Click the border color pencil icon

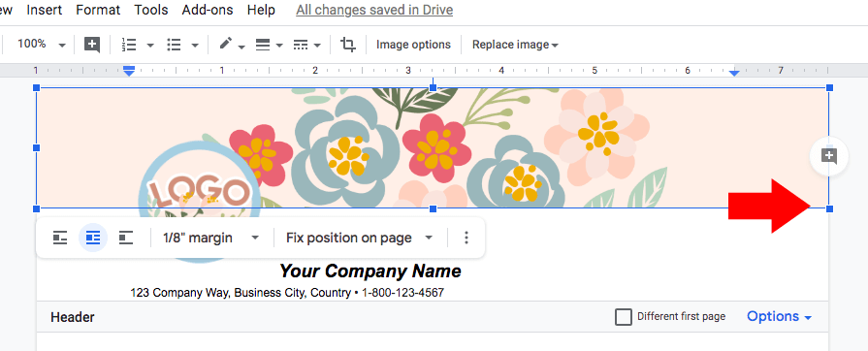point(226,45)
